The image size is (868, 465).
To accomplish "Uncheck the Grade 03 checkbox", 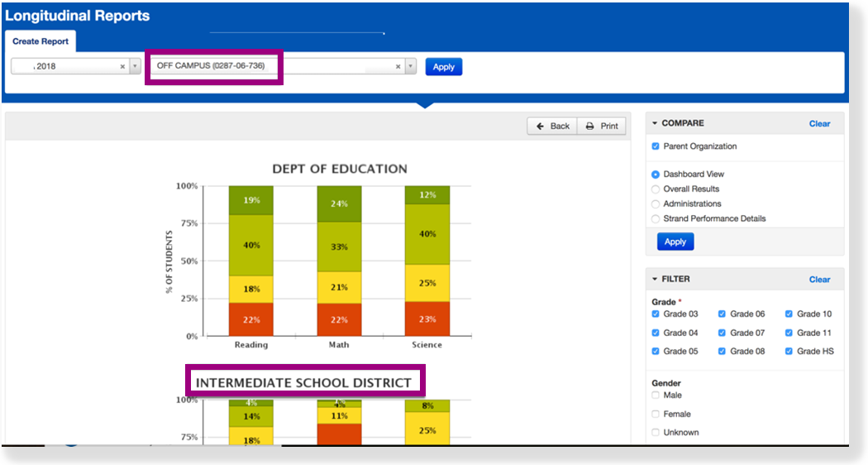I will (656, 314).
